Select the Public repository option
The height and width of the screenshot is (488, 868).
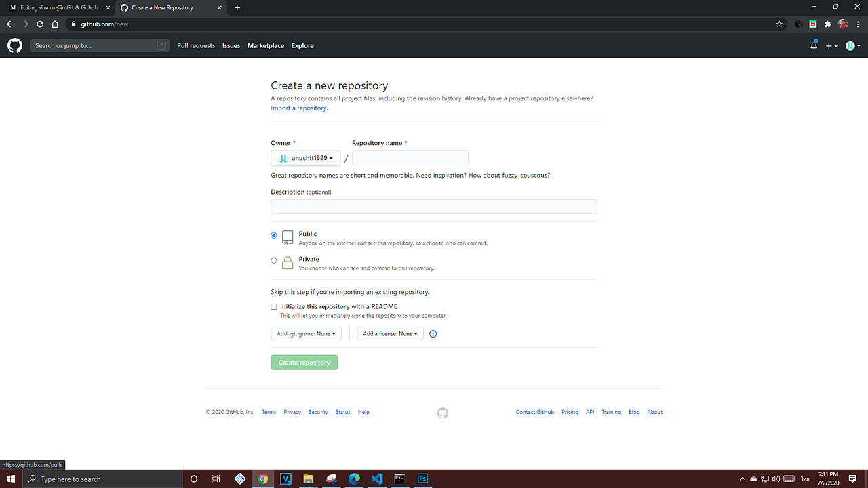(x=273, y=235)
